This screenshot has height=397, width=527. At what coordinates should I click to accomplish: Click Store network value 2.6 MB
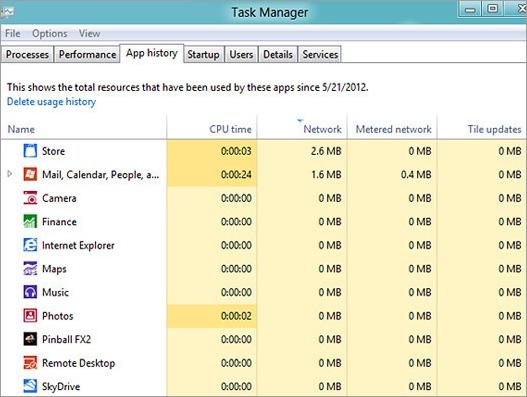coord(326,151)
